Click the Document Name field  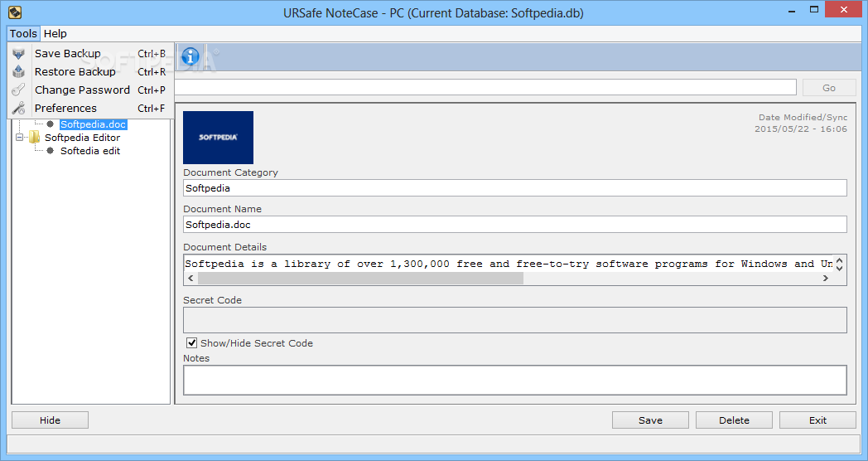click(x=515, y=225)
